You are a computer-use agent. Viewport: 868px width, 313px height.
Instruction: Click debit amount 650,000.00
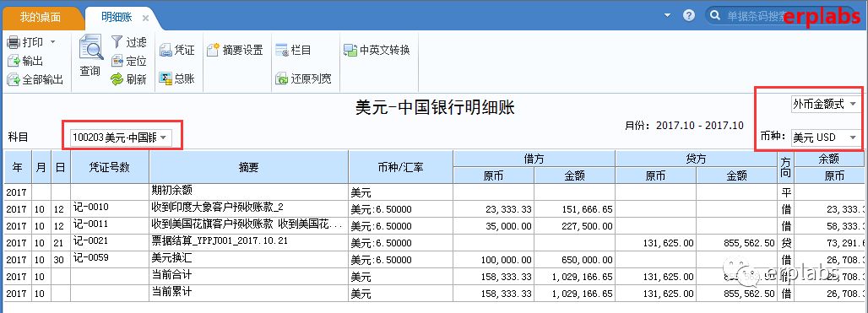coord(575,259)
